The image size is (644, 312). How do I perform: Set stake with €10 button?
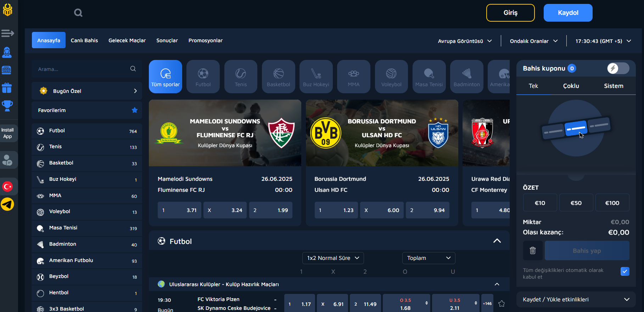[540, 203]
